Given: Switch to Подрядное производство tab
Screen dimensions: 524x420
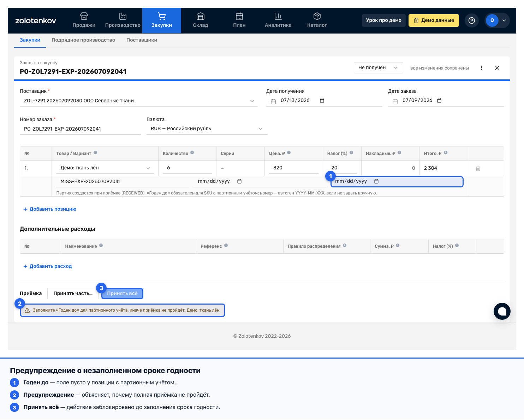Looking at the screenshot, I should pos(83,40).
